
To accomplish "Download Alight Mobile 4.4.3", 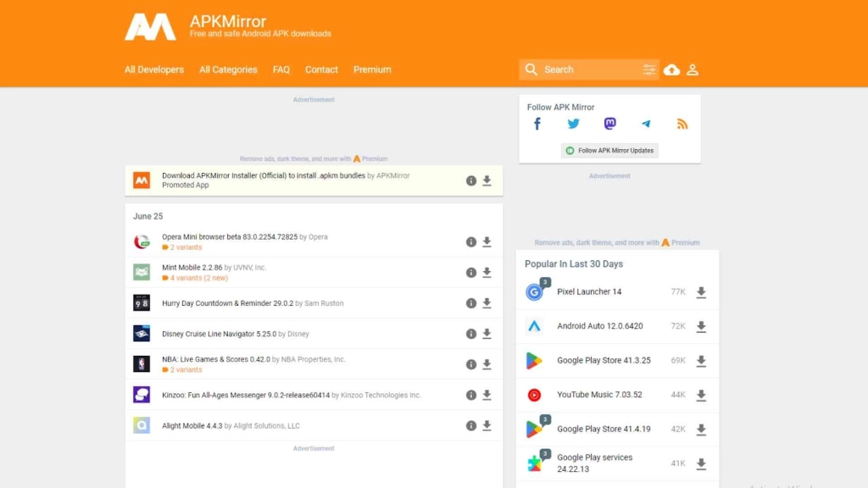I will 487,425.
